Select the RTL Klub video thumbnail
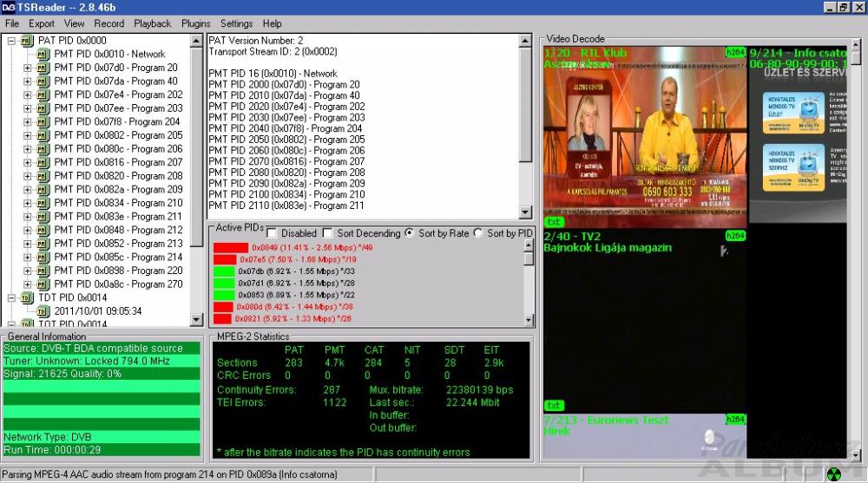This screenshot has width=868, height=483. pyautogui.click(x=645, y=138)
